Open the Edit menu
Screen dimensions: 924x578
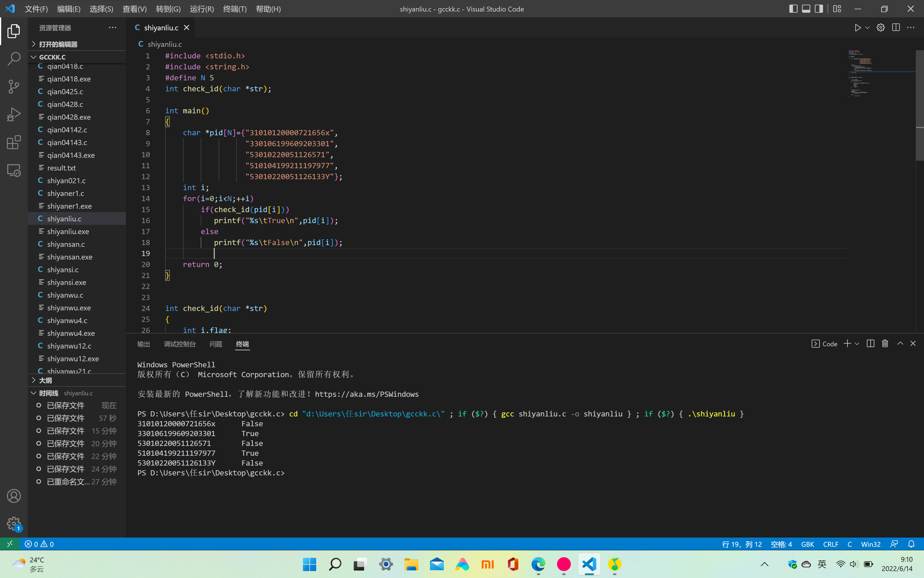(69, 9)
